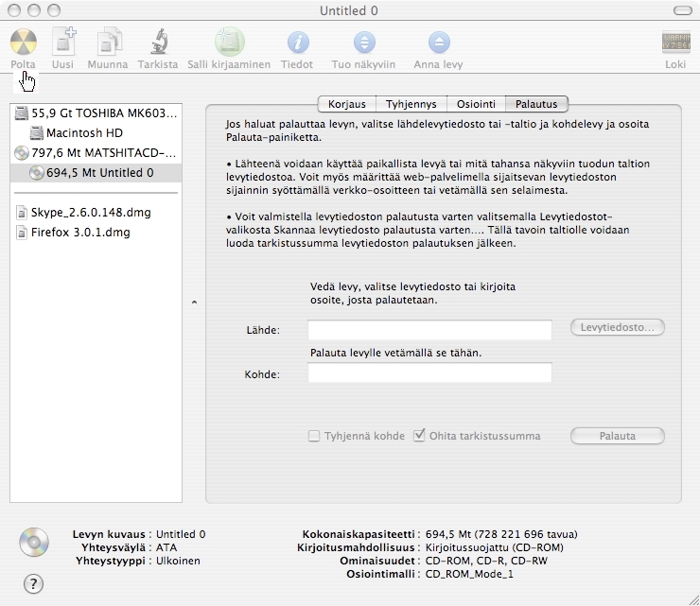The image size is (700, 606).
Task: Select Macintosh HD volume in sidebar
Action: 84,133
